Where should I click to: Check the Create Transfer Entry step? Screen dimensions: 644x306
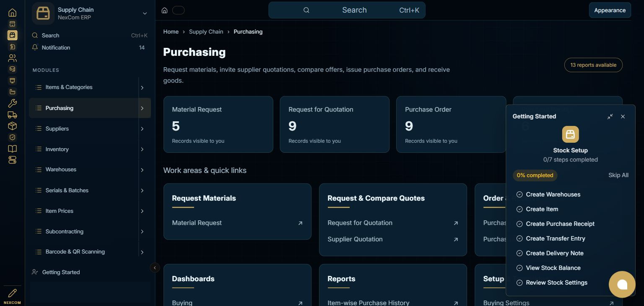coord(551,238)
